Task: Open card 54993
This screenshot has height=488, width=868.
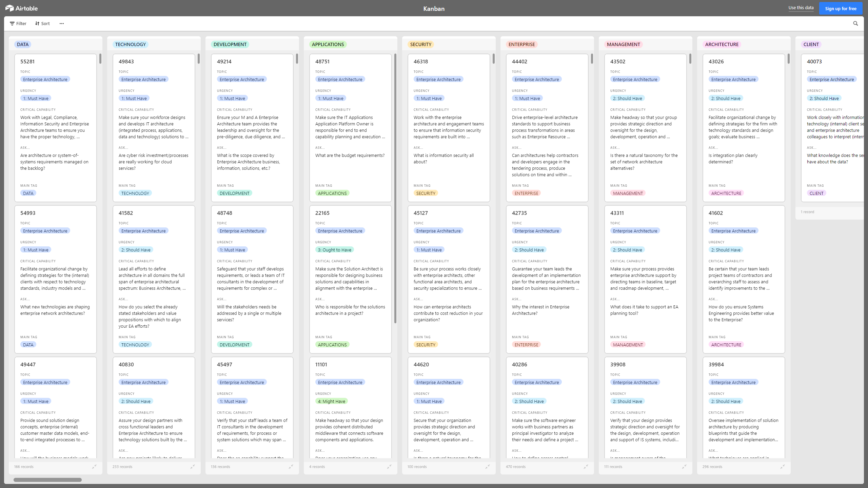Action: tap(56, 279)
